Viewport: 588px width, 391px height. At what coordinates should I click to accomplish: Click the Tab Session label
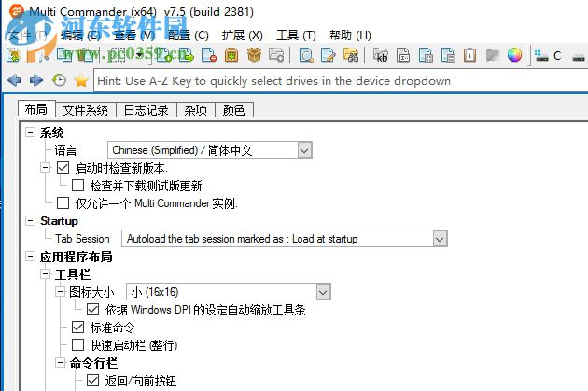pos(82,239)
